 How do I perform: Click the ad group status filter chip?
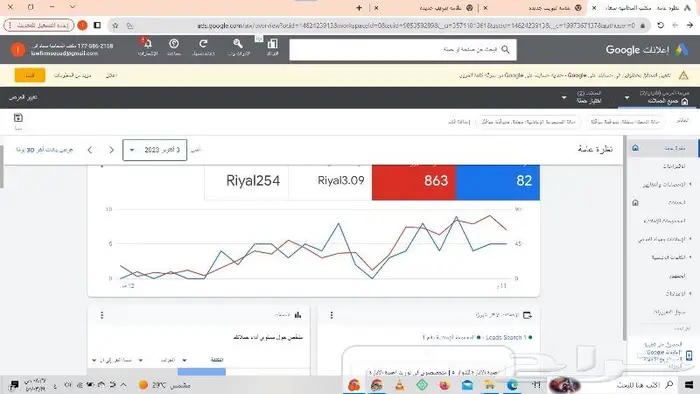(529, 121)
